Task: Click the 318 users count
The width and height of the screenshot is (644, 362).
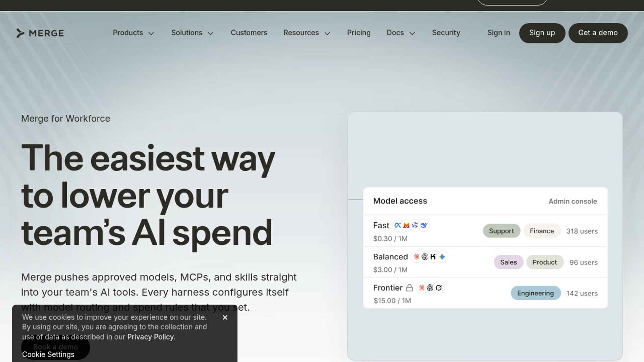Action: (582, 231)
